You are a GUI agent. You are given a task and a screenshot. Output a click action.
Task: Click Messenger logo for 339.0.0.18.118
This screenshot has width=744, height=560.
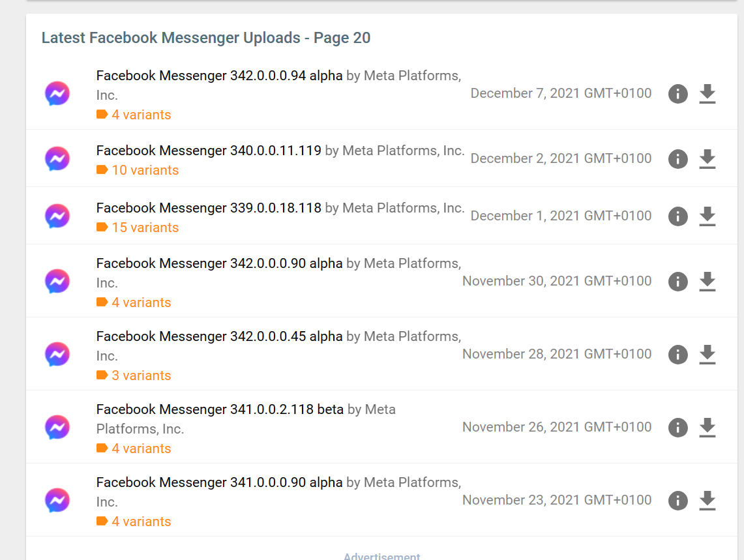(57, 216)
